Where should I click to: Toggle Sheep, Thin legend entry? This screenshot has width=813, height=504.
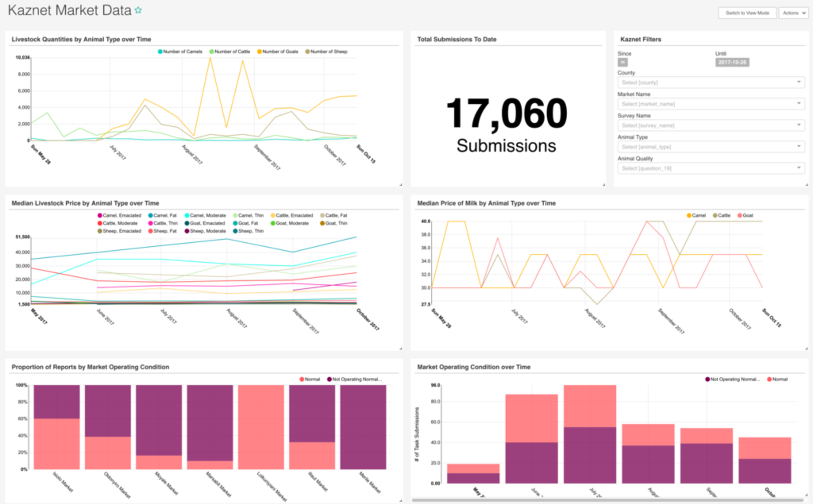coord(248,231)
